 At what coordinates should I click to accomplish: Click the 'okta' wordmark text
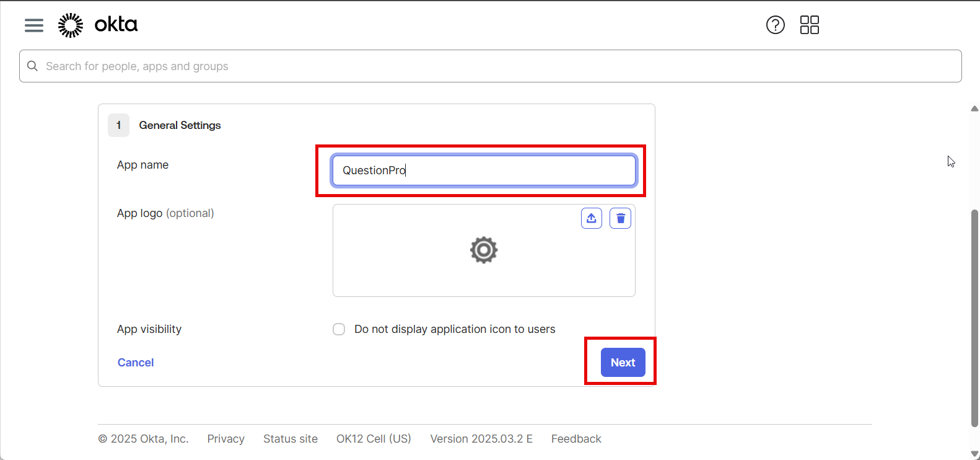pos(116,24)
